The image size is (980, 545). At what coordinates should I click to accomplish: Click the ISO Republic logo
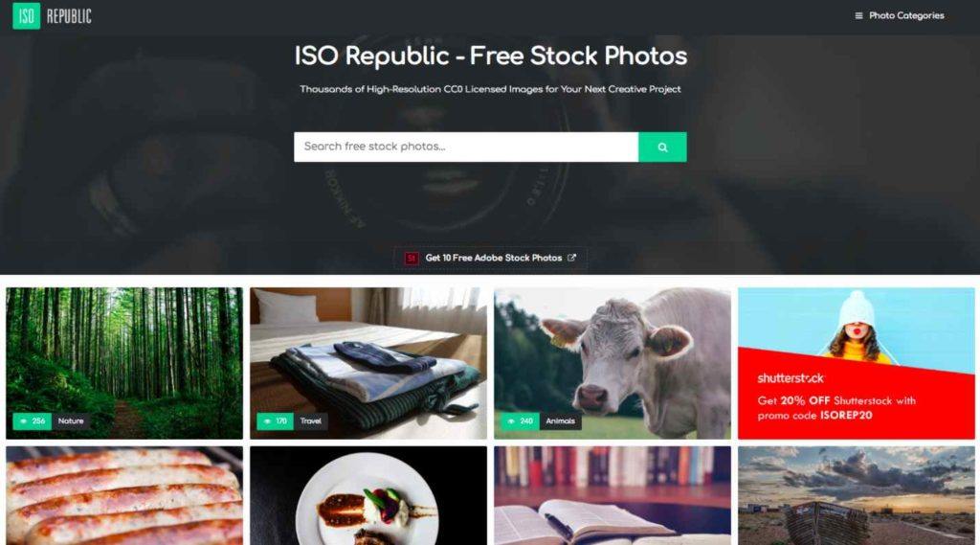point(53,15)
